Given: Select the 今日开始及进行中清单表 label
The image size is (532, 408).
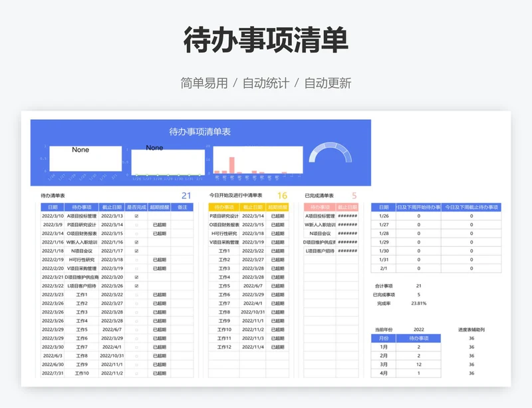Looking at the screenshot, I should tap(236, 195).
